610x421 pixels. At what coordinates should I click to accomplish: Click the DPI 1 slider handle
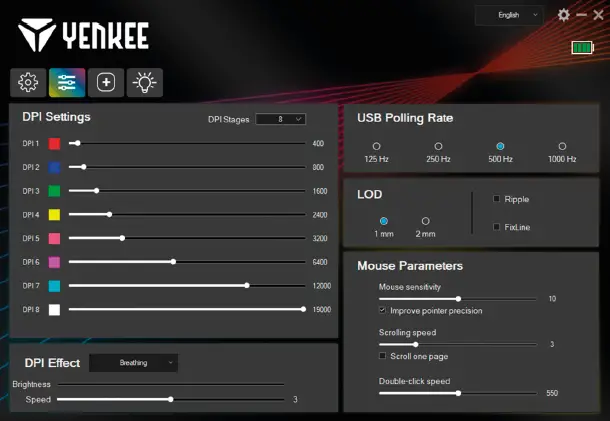click(78, 143)
